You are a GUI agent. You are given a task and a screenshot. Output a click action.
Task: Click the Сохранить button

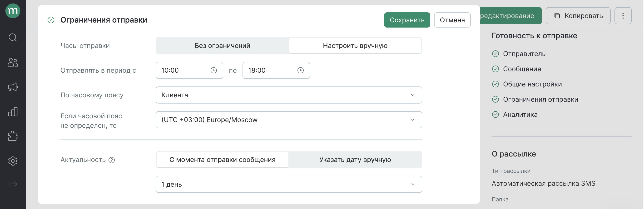pyautogui.click(x=407, y=20)
